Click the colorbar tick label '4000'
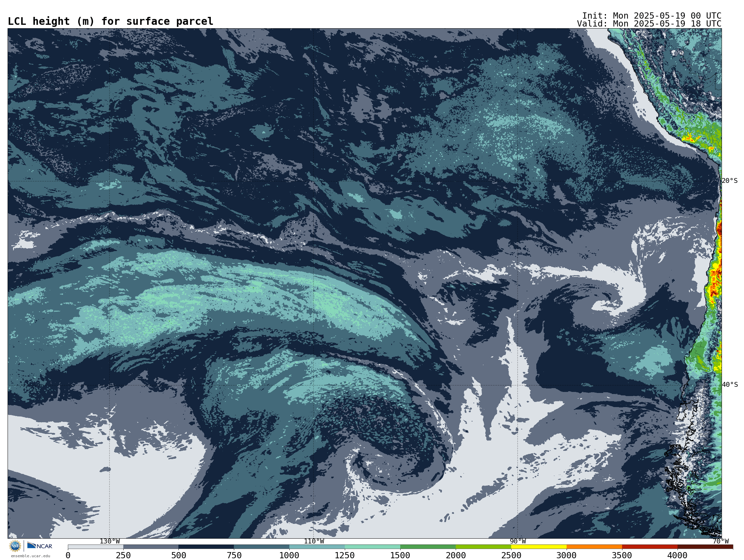This screenshot has width=744, height=560. pyautogui.click(x=678, y=556)
